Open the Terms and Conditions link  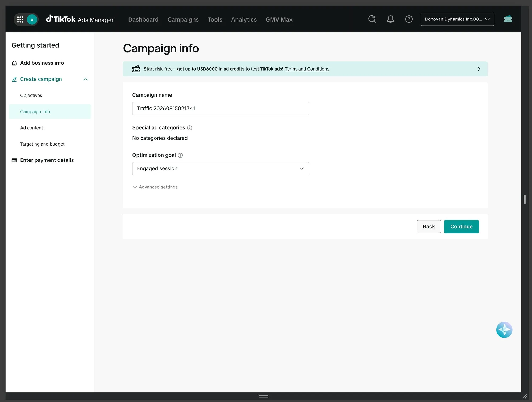[x=307, y=69]
